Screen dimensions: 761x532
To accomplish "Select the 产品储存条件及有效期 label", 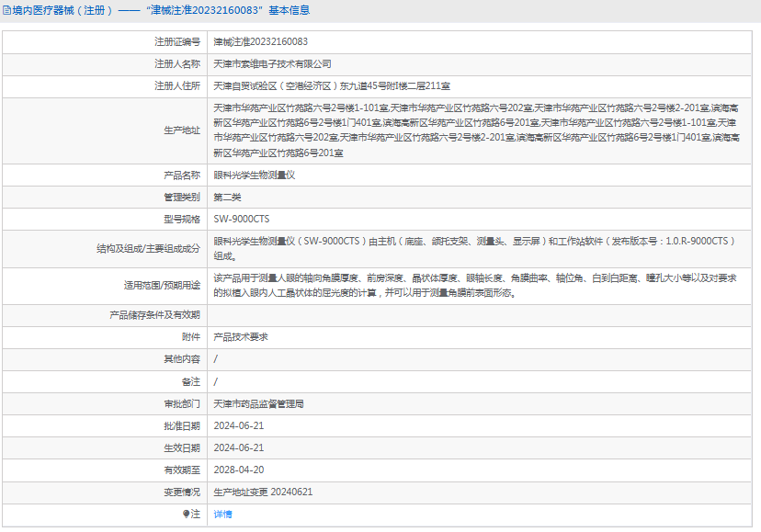I will click(x=154, y=315).
